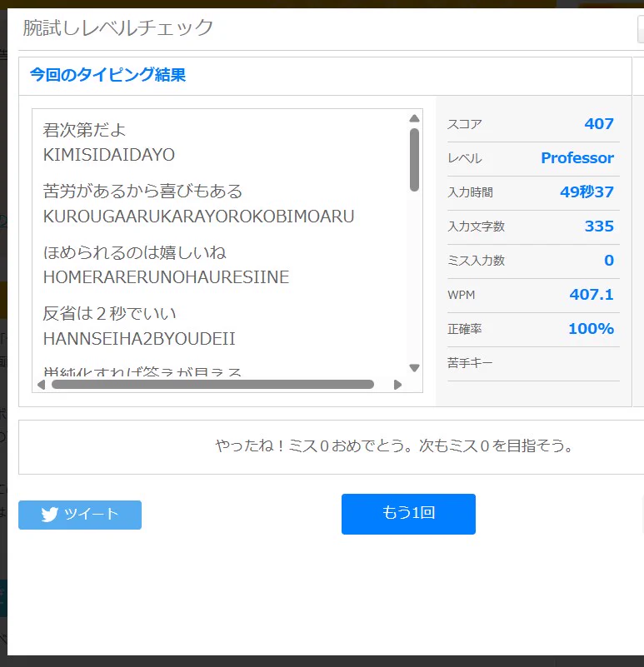Click the romaji KUROUGAARUKARAYOROKOBIMOARU
Viewport: 644px width, 667px height.
199,217
